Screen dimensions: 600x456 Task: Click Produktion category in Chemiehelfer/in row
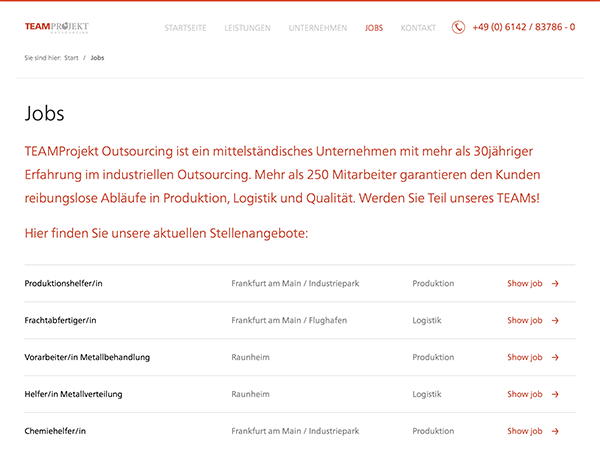[x=433, y=431]
